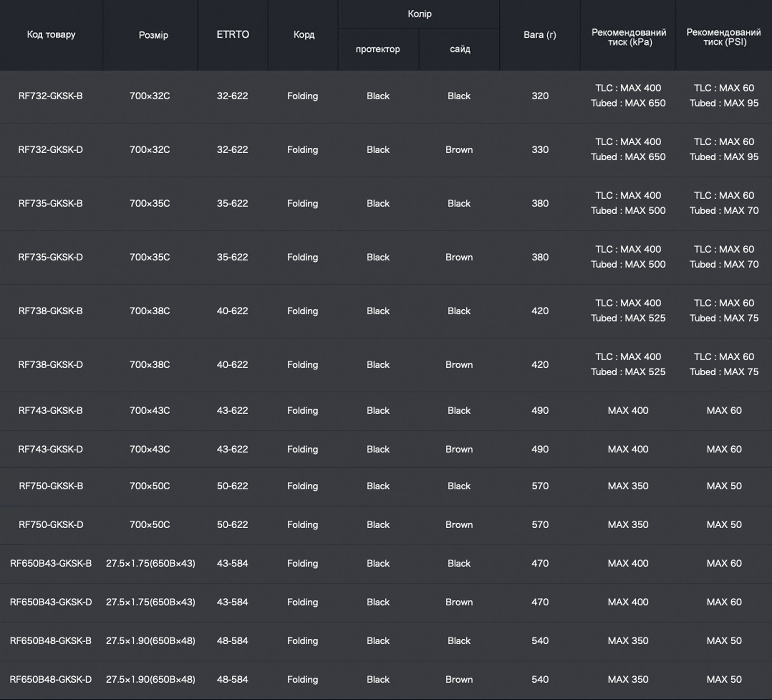772x700 pixels.
Task: Click the 'Колір' group header
Action: pos(419,14)
